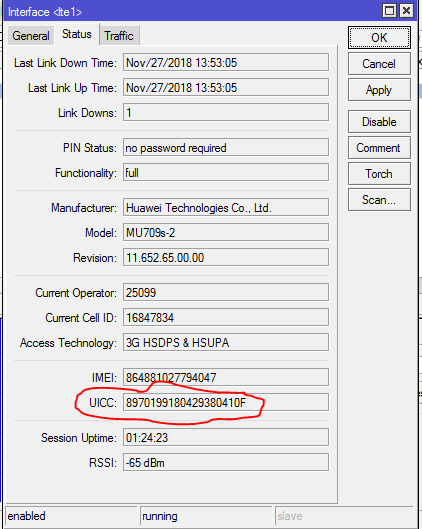The height and width of the screenshot is (529, 422).
Task: Open the Traffic tab
Action: tap(119, 35)
